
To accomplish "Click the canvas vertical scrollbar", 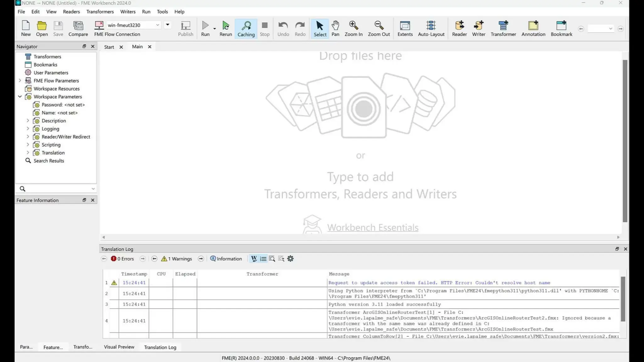I will [625, 141].
